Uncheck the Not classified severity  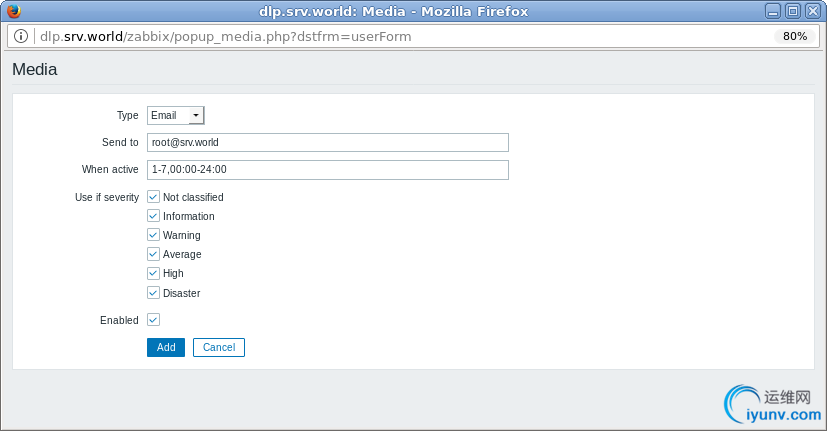[x=154, y=197]
